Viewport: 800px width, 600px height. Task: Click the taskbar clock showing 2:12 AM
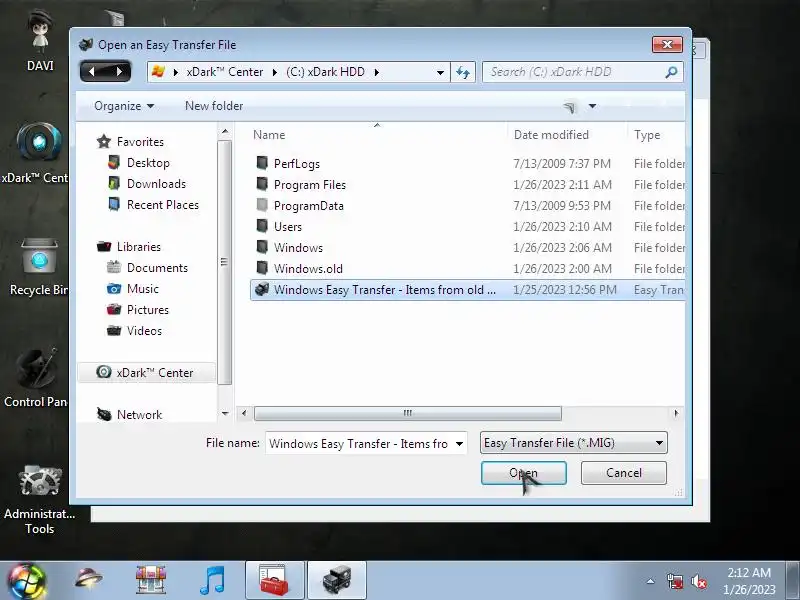point(749,581)
